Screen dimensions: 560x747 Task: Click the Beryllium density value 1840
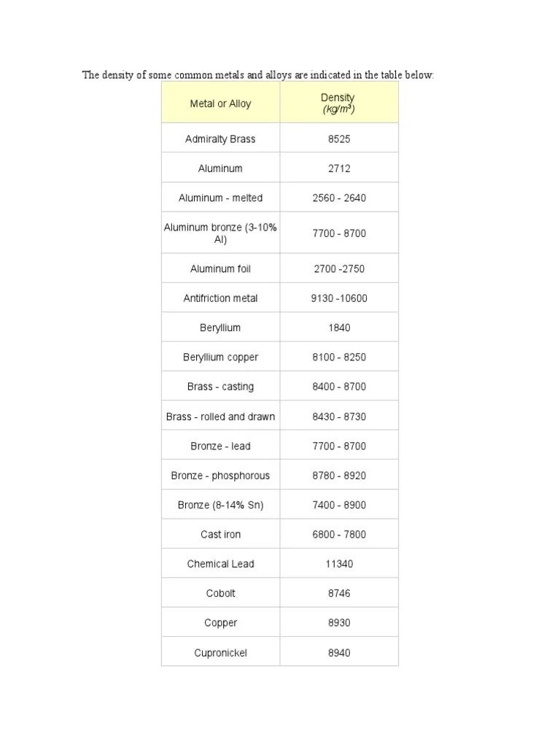click(339, 328)
